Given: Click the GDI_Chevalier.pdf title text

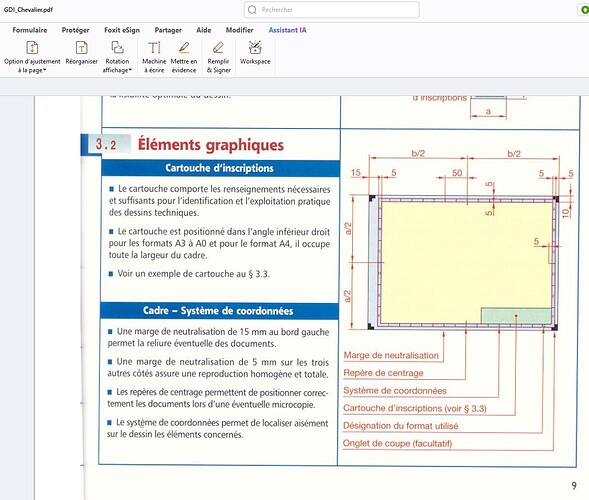Looking at the screenshot, I should (28, 10).
